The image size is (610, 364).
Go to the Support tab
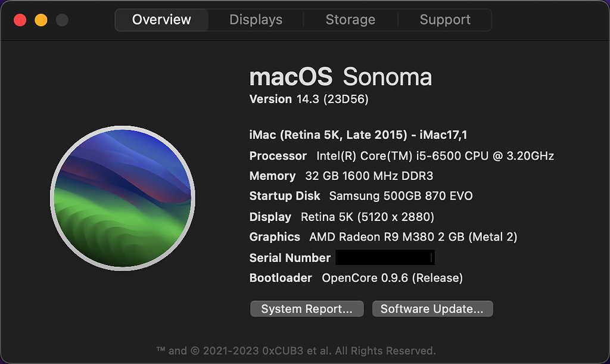pos(445,20)
